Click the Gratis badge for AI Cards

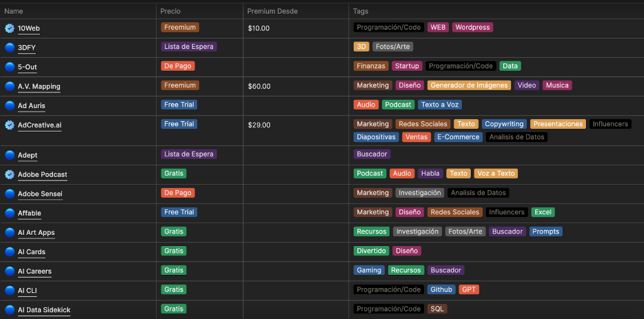pos(174,251)
